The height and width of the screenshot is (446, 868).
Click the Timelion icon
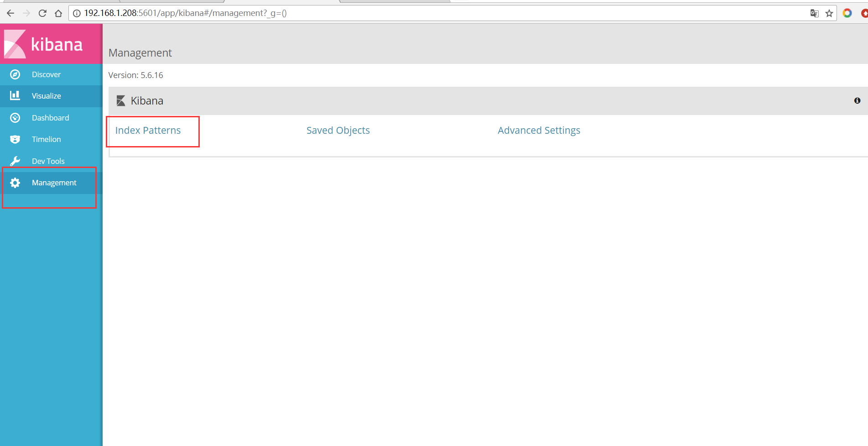click(15, 139)
